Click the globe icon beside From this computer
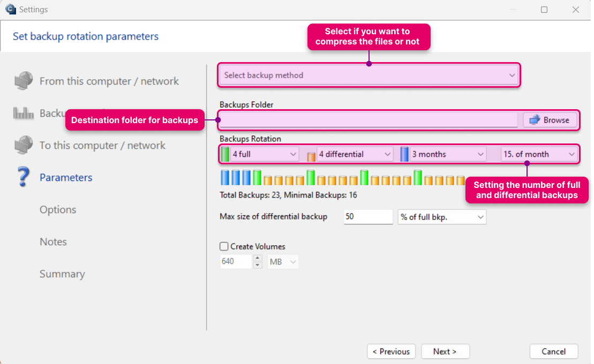The height and width of the screenshot is (364, 594). tap(24, 81)
